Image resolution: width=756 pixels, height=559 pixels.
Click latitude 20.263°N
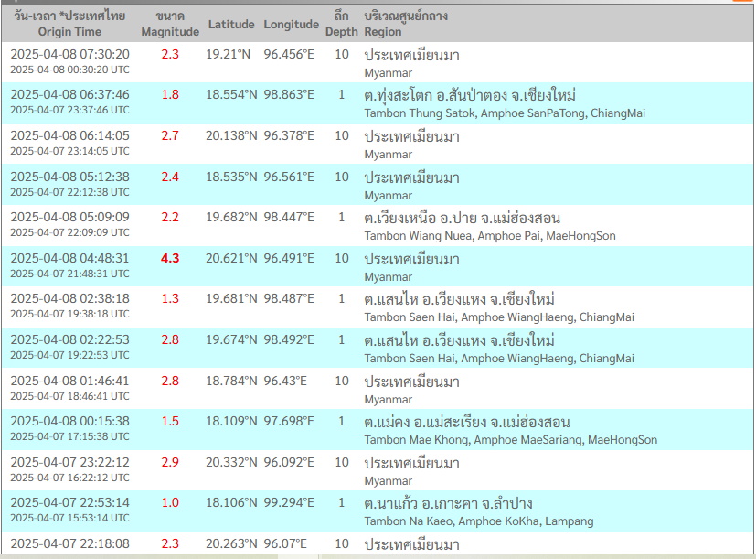tap(231, 544)
